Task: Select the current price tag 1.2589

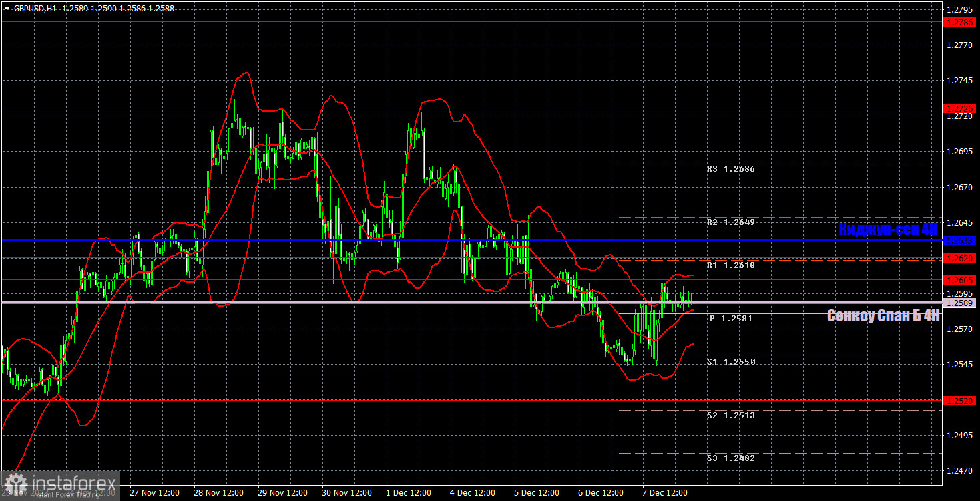Action: (x=961, y=303)
